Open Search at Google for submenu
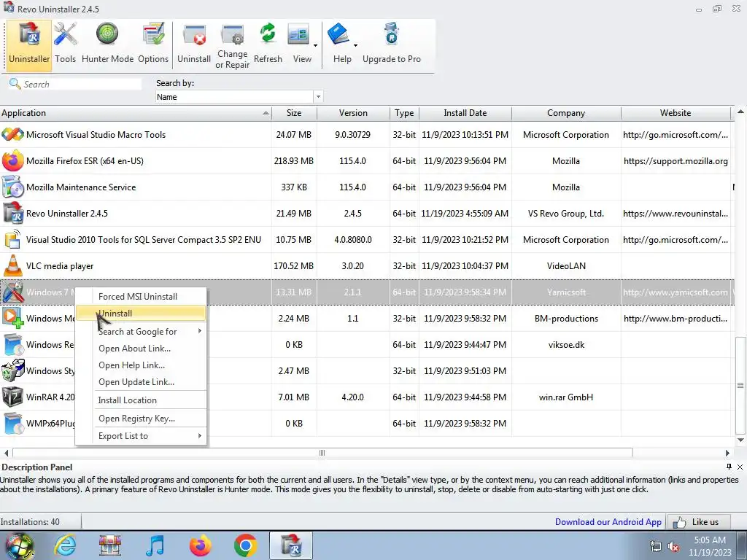 (x=141, y=332)
